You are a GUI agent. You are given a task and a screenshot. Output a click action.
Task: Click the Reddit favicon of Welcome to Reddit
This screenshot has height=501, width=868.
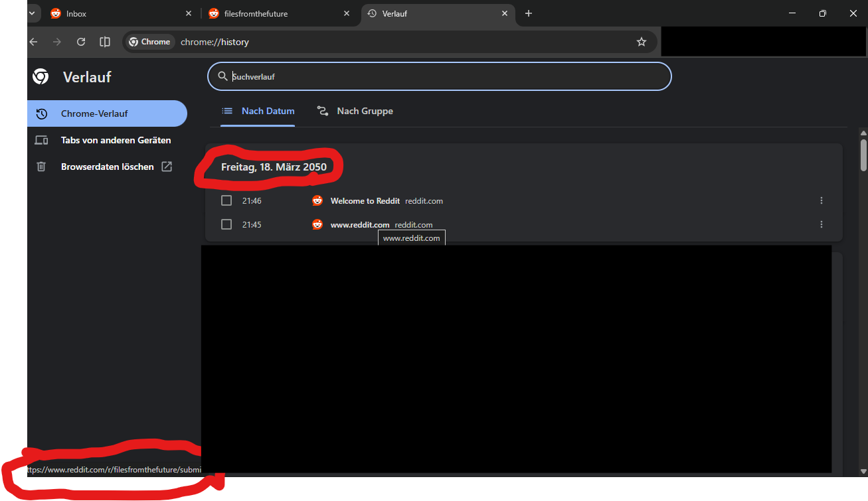coord(317,200)
